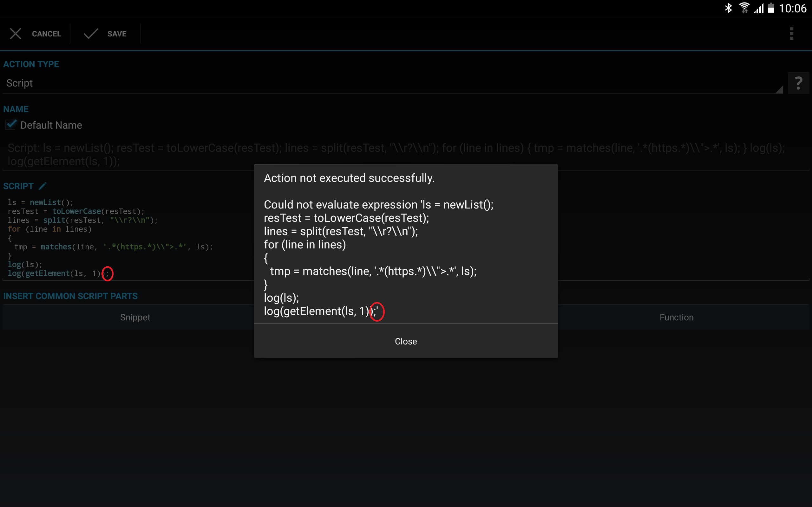Click the help question mark beside Action Type
Viewport: 812px width, 507px height.
click(x=799, y=83)
